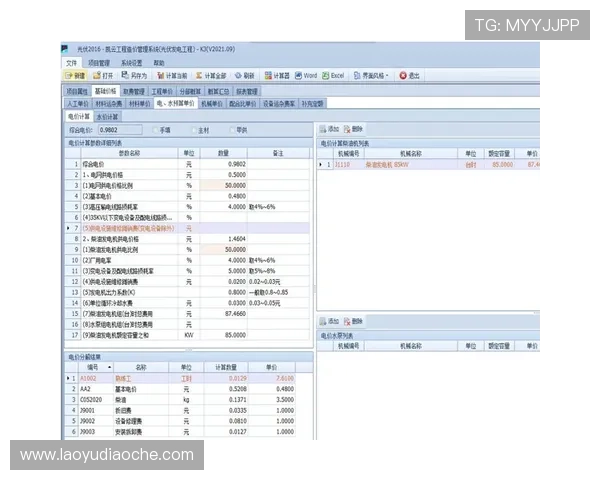Open the 系统设置 menu
The image size is (600, 480).
coord(132,63)
